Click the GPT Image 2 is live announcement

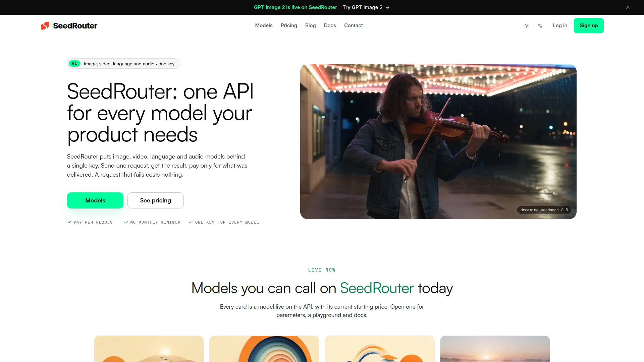(x=296, y=7)
